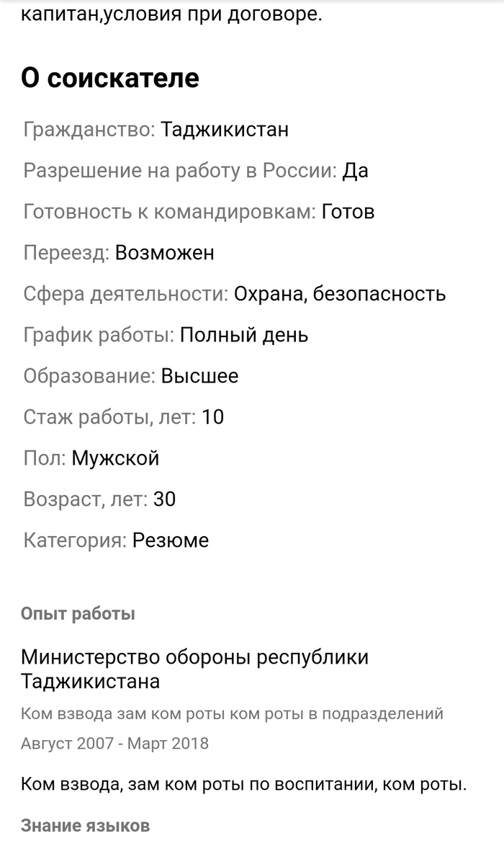Click the 'Возраст, лет' label
Image resolution: width=504 pixels, height=841 pixels.
85,499
